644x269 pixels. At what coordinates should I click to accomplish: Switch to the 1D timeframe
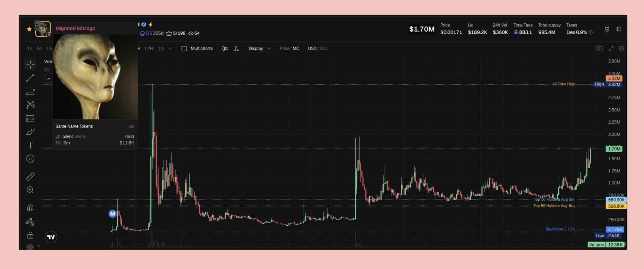(x=161, y=49)
